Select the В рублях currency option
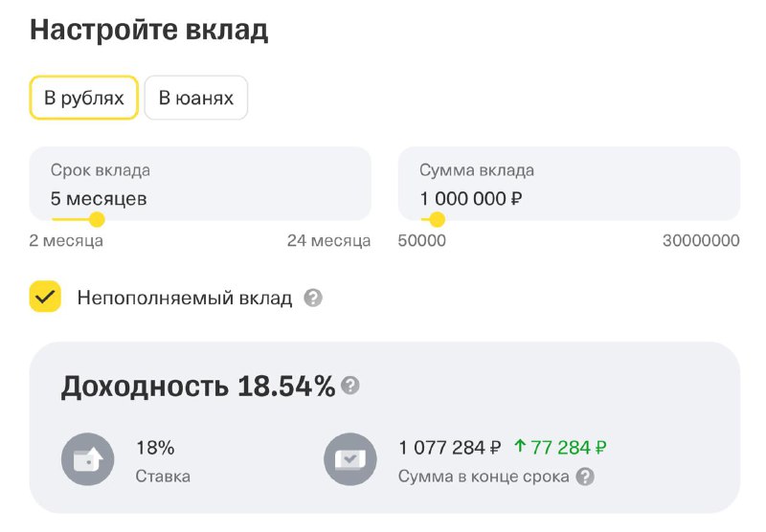This screenshot has height=532, width=766. pyautogui.click(x=84, y=98)
